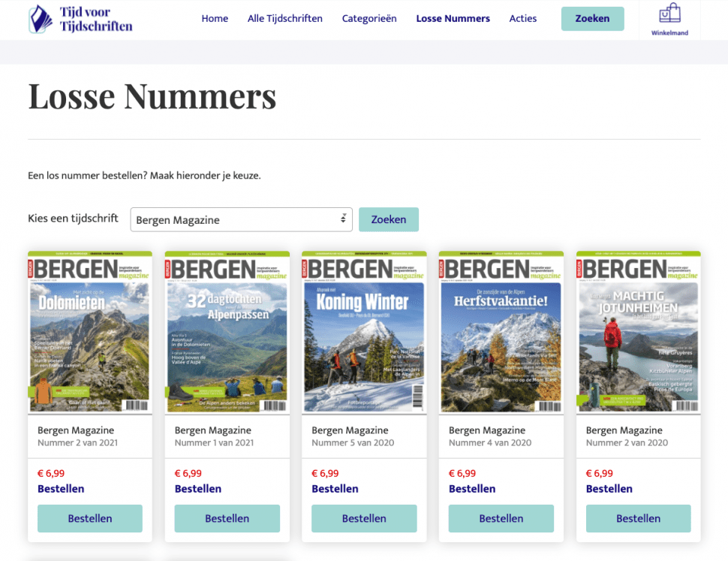Click Zoeken next to the magazine dropdown
Viewport: 728px width, 561px height.
tap(388, 219)
